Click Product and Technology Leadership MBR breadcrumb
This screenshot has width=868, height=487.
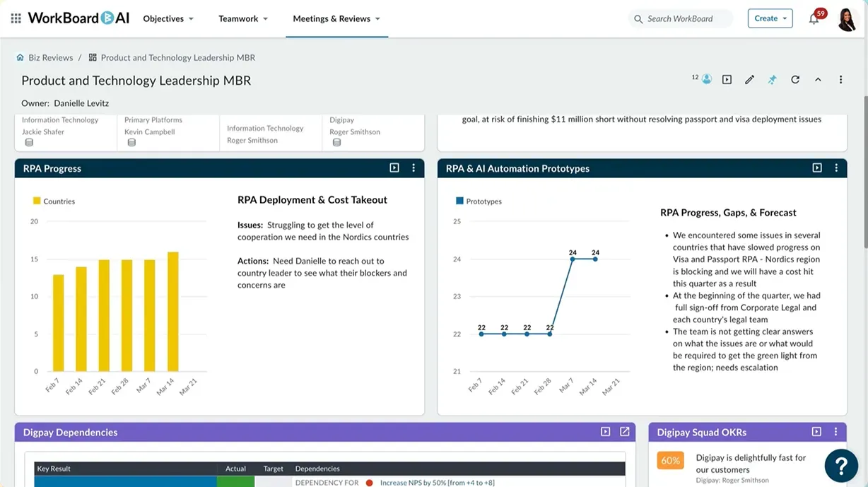click(x=177, y=57)
